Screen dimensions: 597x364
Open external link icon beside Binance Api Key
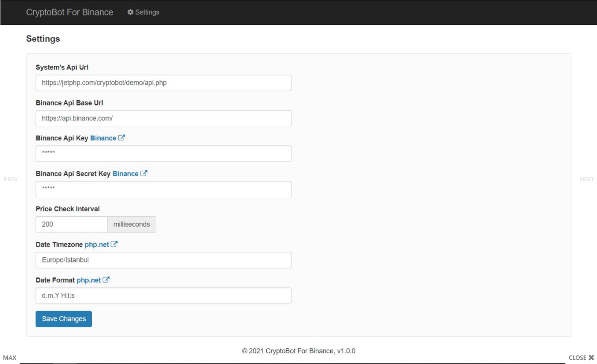point(122,138)
